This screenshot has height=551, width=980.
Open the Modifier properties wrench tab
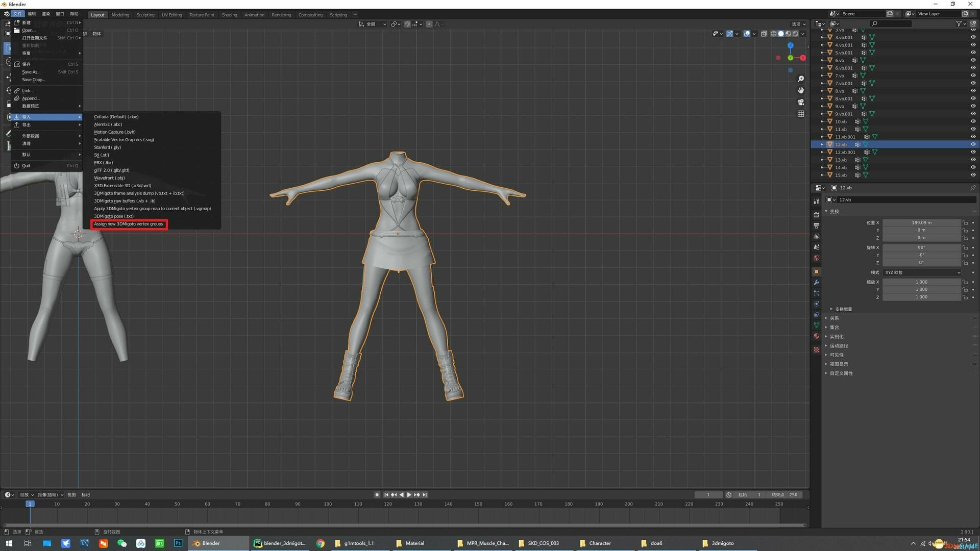(816, 282)
